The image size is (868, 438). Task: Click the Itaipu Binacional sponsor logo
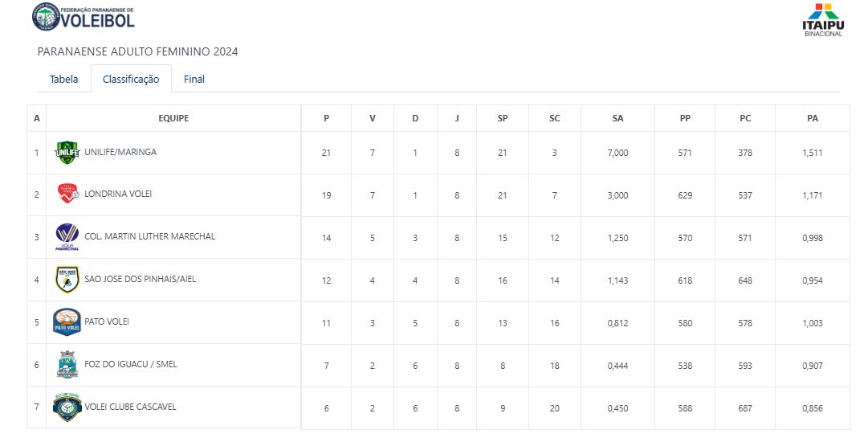[x=823, y=20]
